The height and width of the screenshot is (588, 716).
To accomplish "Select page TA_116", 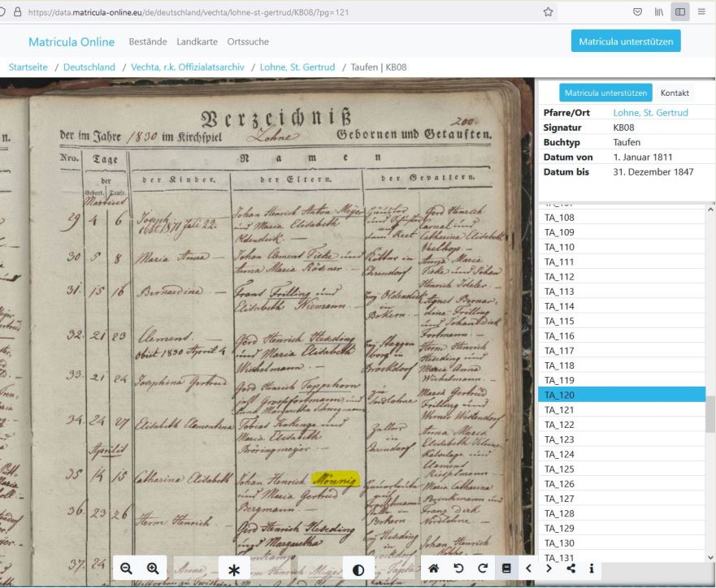I will point(622,335).
